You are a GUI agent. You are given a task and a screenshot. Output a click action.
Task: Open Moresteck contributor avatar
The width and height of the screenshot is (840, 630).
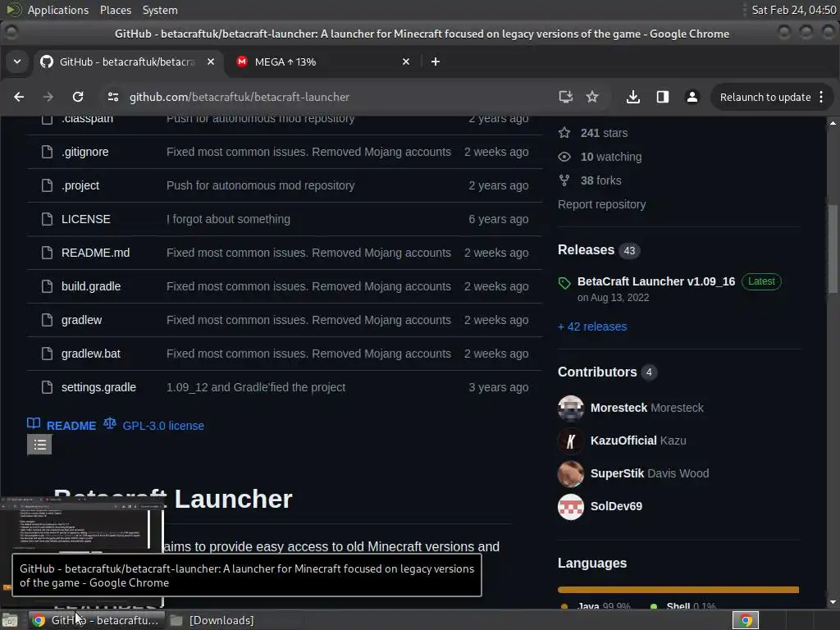click(571, 409)
